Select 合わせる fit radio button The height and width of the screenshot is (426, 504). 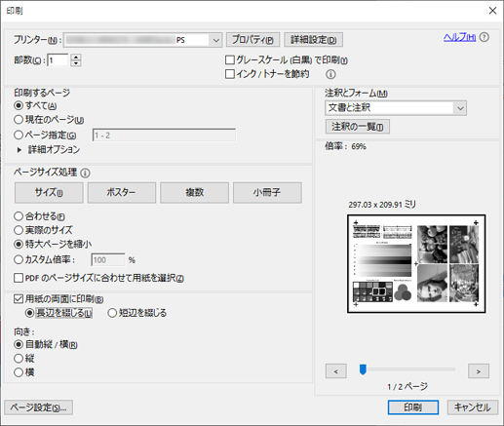point(19,216)
